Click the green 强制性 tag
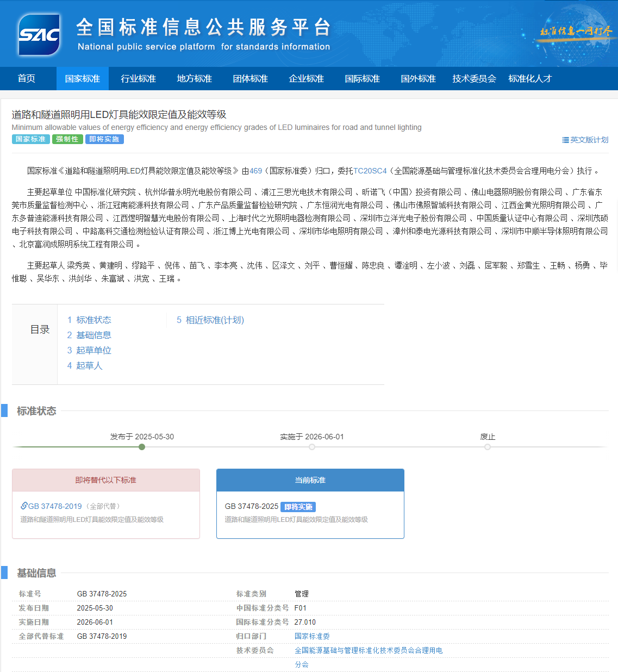Image resolution: width=618 pixels, height=672 pixels. point(67,139)
